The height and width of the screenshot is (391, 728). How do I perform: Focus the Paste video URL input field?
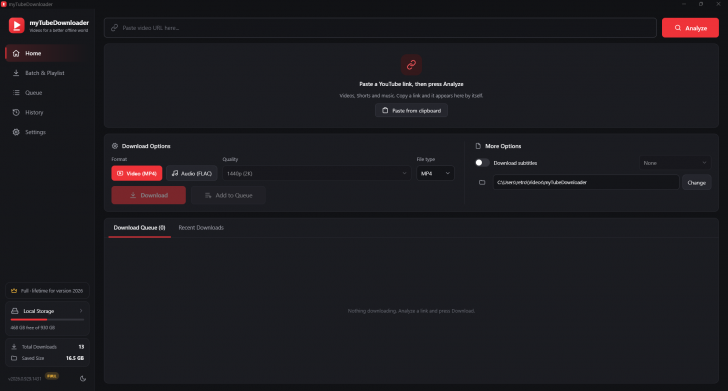click(x=380, y=28)
